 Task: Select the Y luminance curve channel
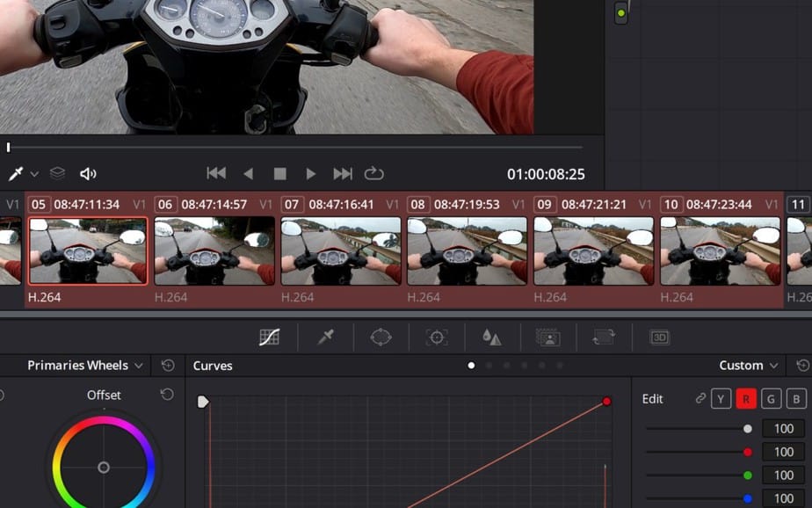point(721,399)
